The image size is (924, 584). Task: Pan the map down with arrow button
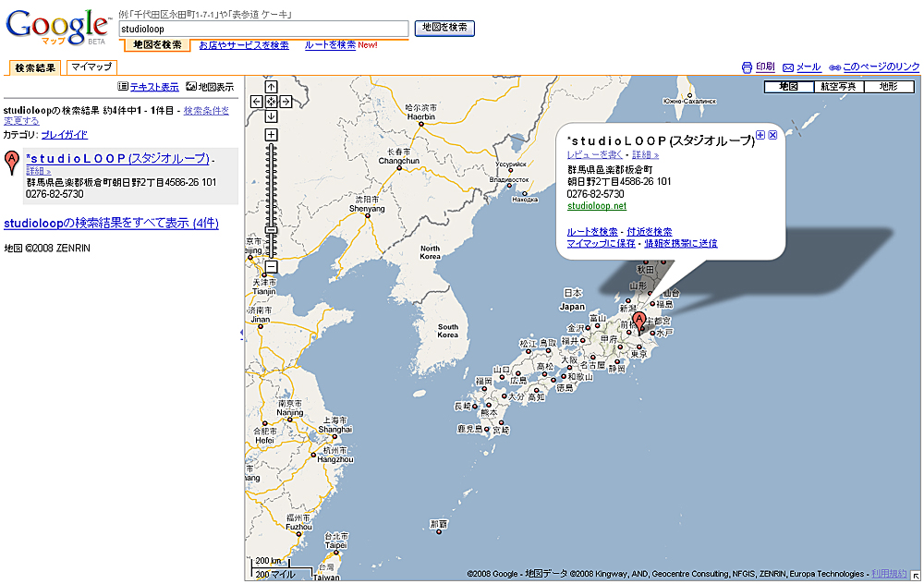[271, 116]
